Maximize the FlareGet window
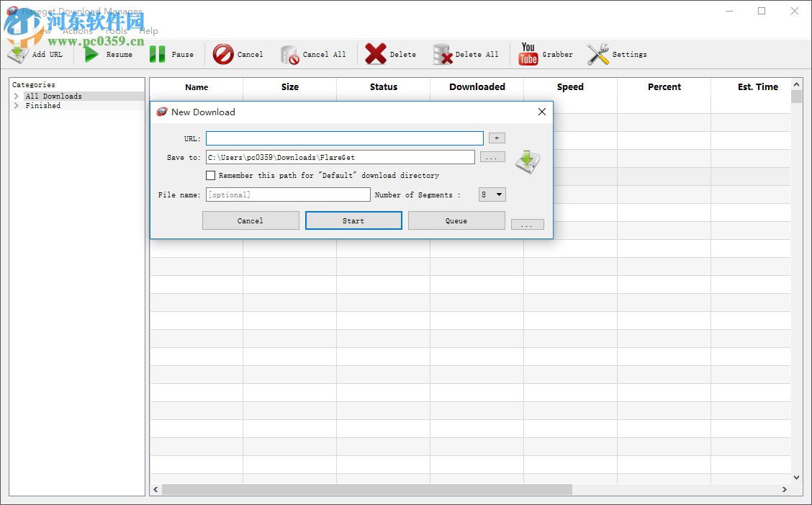Screen dimensions: 812x505 tap(762, 11)
